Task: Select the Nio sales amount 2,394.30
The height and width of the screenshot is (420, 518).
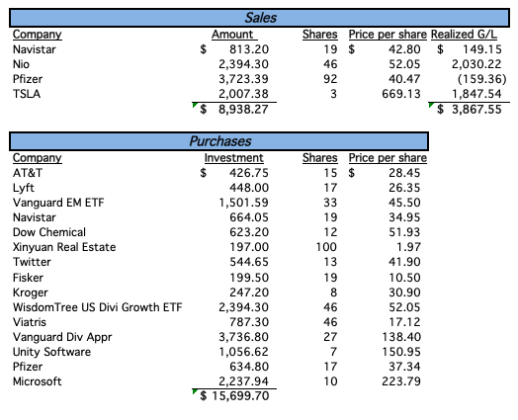Action: [243, 64]
